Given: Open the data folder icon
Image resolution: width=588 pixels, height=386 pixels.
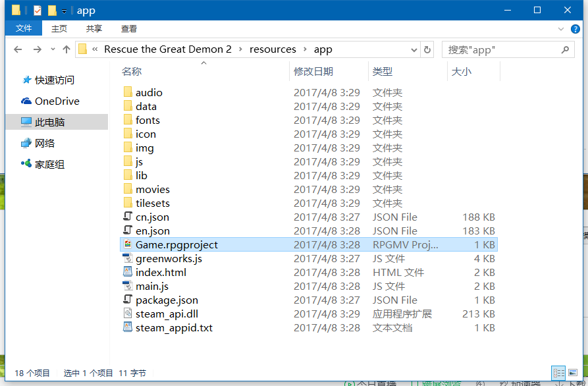Looking at the screenshot, I should pyautogui.click(x=128, y=106).
